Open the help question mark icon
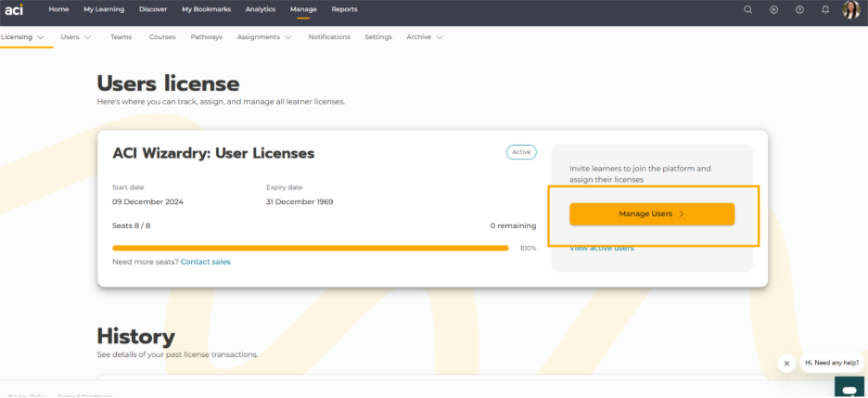Image resolution: width=868 pixels, height=398 pixels. point(799,9)
